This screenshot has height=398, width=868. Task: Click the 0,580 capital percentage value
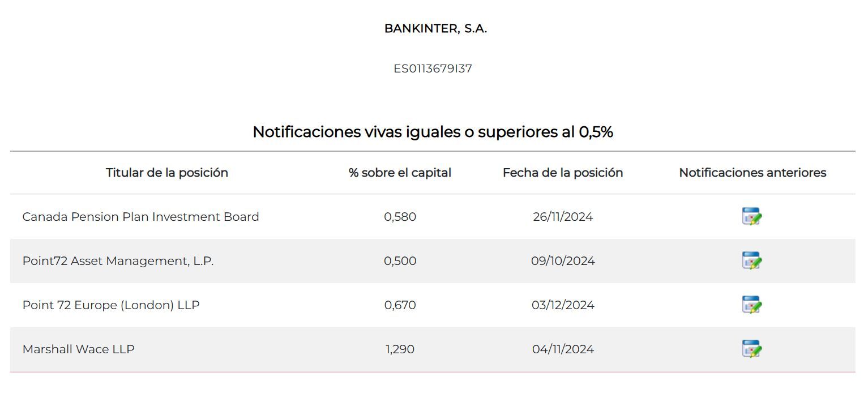pos(400,217)
